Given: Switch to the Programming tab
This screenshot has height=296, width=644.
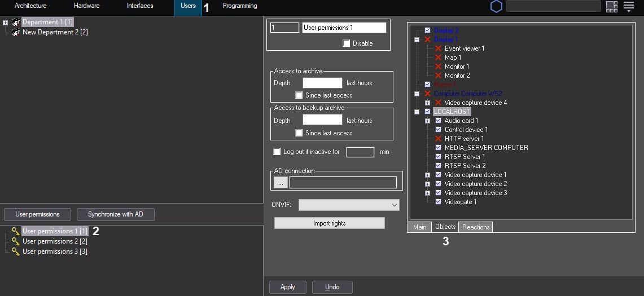Looking at the screenshot, I should pos(240,6).
